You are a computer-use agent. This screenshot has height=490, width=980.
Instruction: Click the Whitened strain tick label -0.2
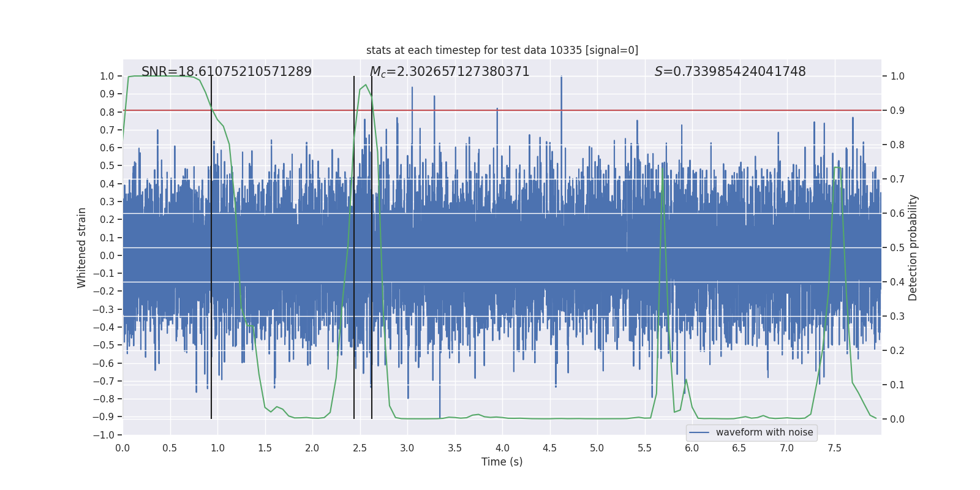coord(104,292)
